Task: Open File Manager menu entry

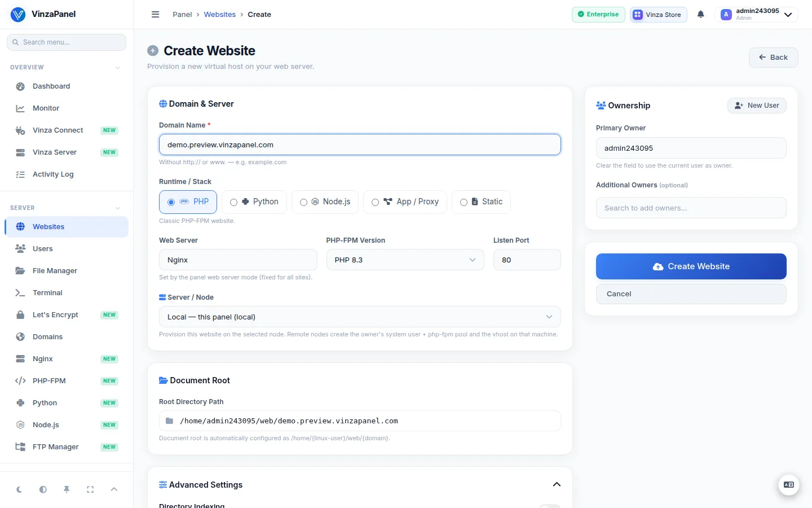Action: 67,270
